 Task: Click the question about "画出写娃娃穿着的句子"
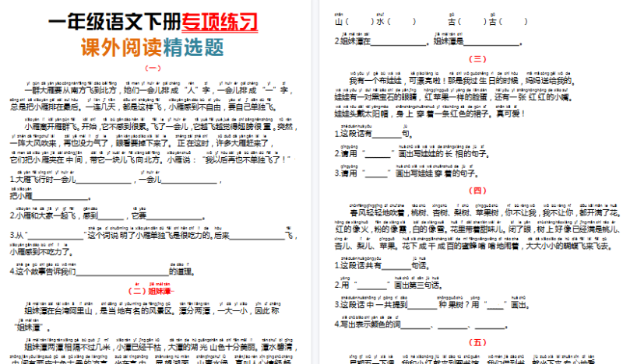[407, 173]
